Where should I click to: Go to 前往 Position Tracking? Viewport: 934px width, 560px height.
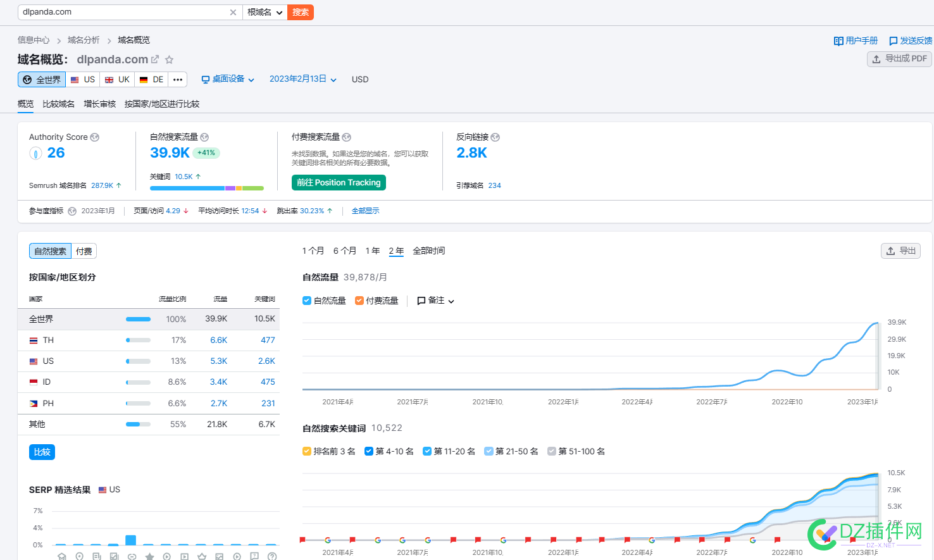pos(339,182)
